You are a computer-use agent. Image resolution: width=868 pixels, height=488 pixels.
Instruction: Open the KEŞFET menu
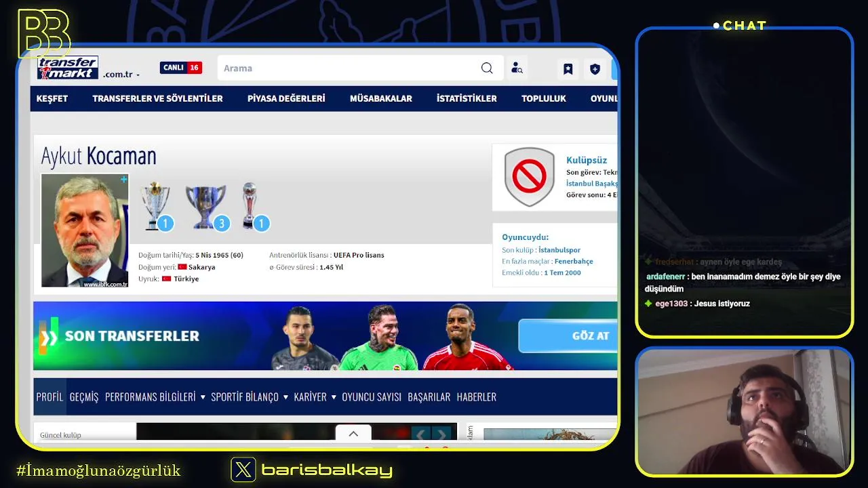pyautogui.click(x=52, y=98)
